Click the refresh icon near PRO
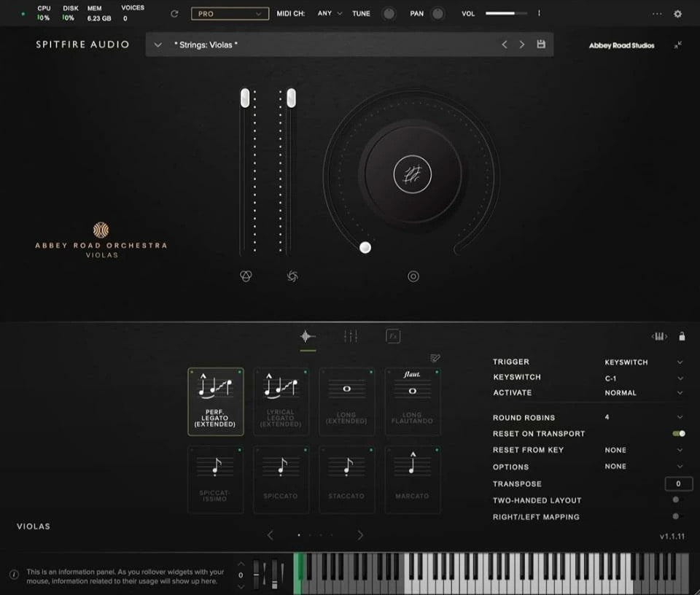 (x=174, y=14)
